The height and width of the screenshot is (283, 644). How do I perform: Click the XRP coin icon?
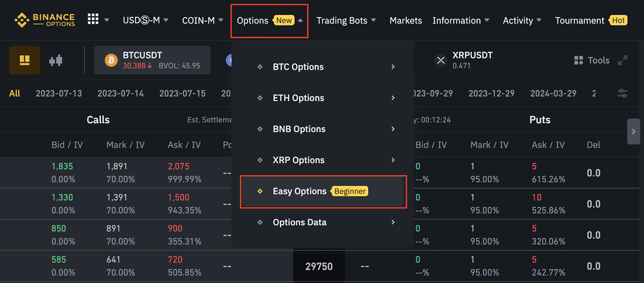[x=441, y=60]
